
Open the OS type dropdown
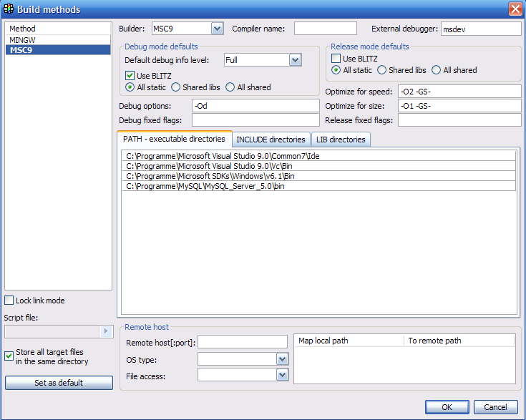(282, 359)
